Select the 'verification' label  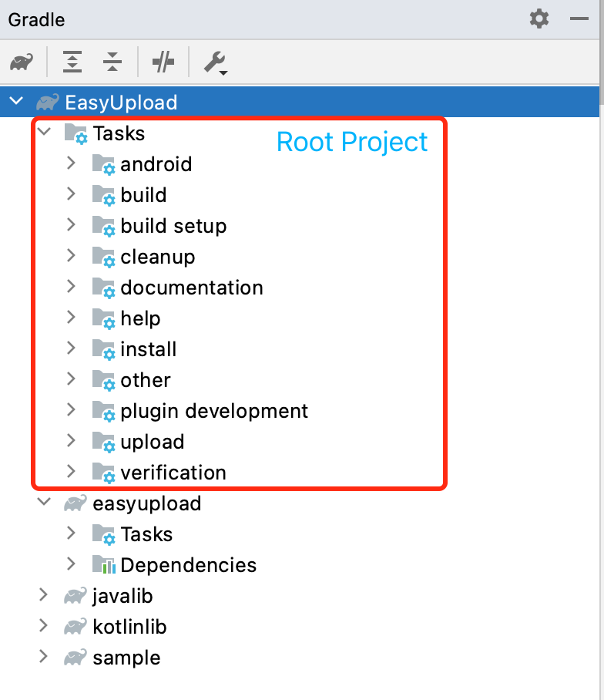(x=173, y=473)
